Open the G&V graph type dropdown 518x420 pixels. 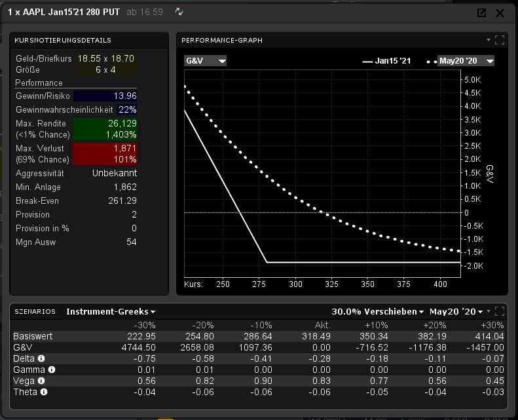point(206,61)
